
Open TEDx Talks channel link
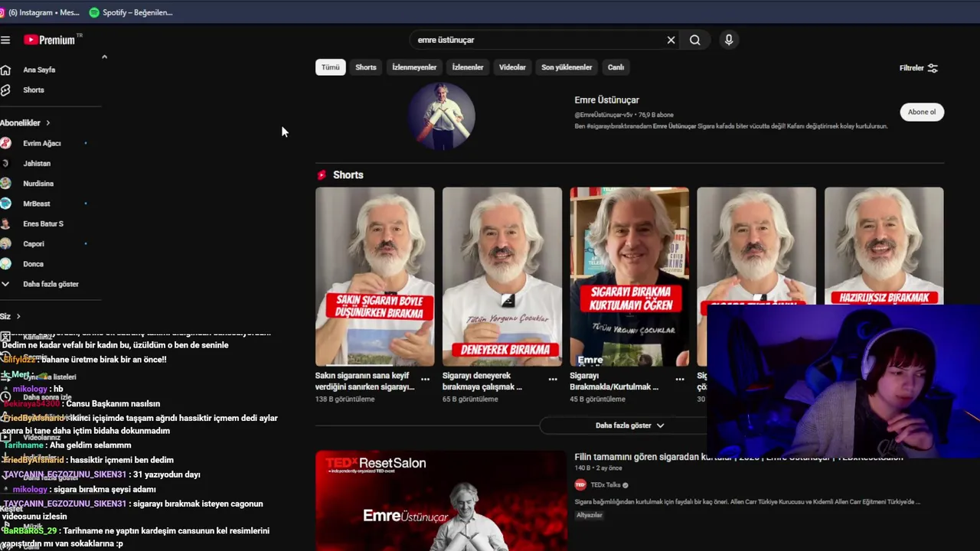605,484
